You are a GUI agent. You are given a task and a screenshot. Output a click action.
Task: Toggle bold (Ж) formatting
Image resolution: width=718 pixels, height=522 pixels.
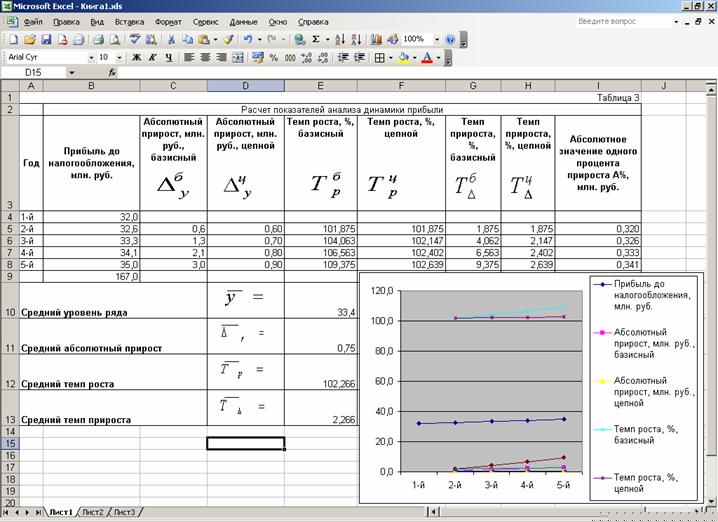point(136,58)
